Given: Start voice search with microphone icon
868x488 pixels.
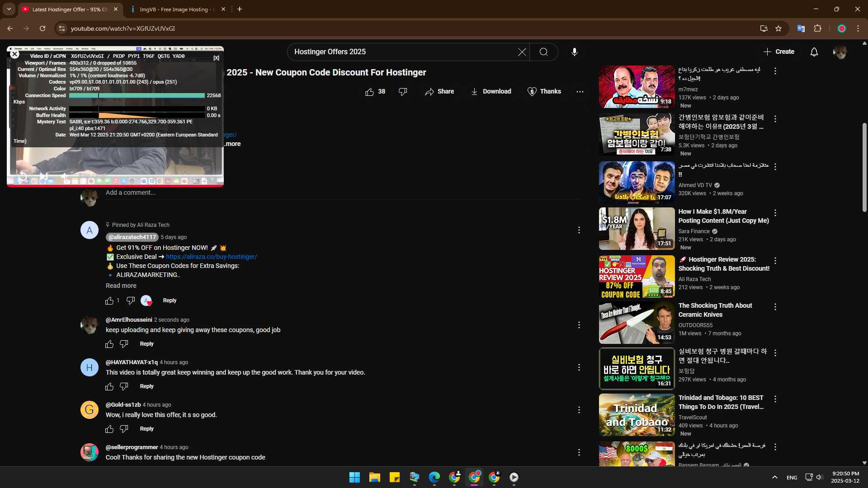Looking at the screenshot, I should tap(574, 52).
